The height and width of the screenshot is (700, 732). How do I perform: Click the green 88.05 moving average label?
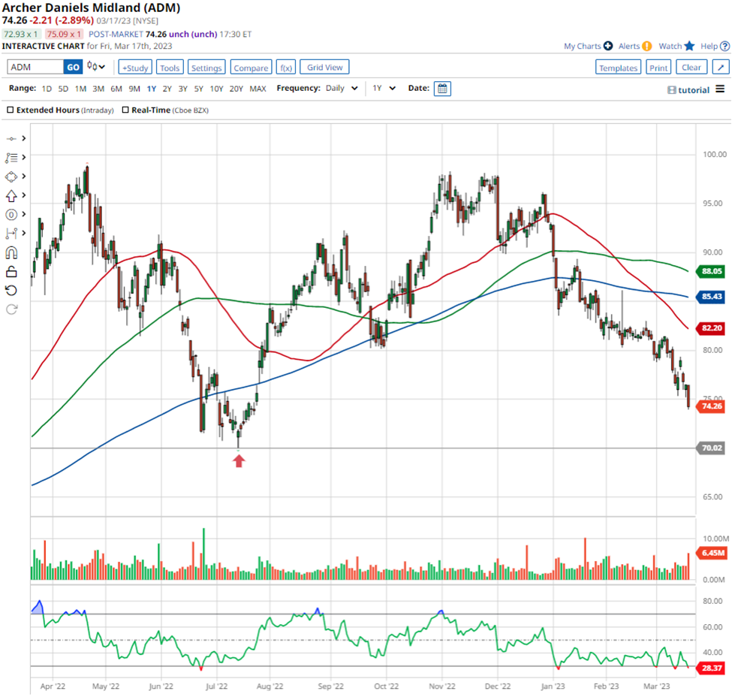click(711, 271)
